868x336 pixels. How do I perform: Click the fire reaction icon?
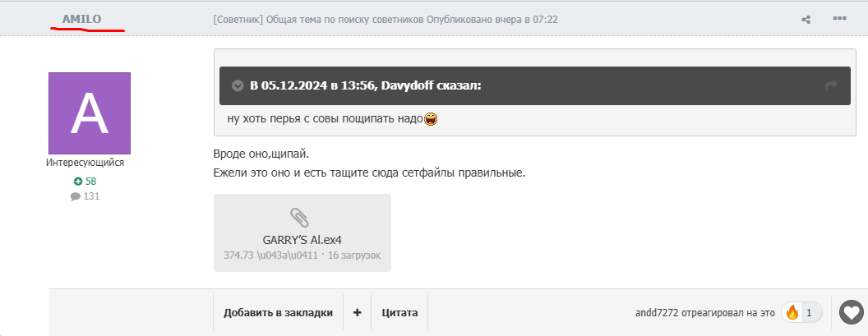(x=792, y=313)
